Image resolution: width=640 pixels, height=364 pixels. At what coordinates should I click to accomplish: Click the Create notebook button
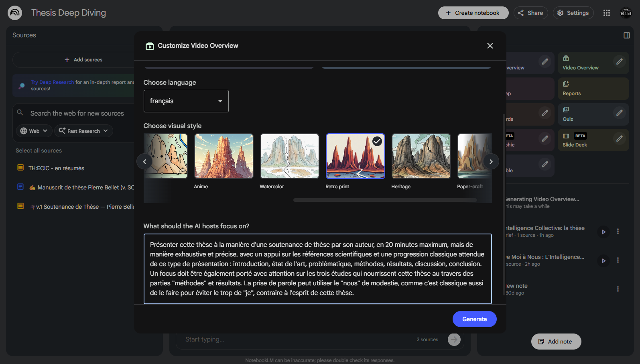click(473, 13)
